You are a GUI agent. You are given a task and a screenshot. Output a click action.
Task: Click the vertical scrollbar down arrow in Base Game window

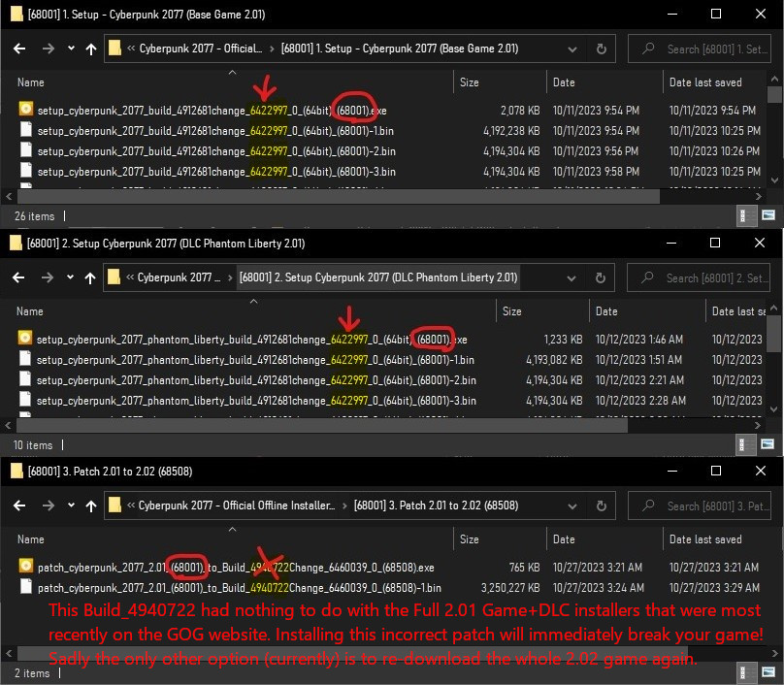pyautogui.click(x=774, y=180)
